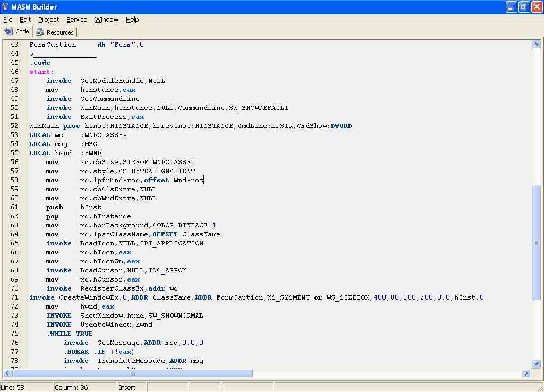Click 'RegisterClassEx' on line 70

point(112,288)
